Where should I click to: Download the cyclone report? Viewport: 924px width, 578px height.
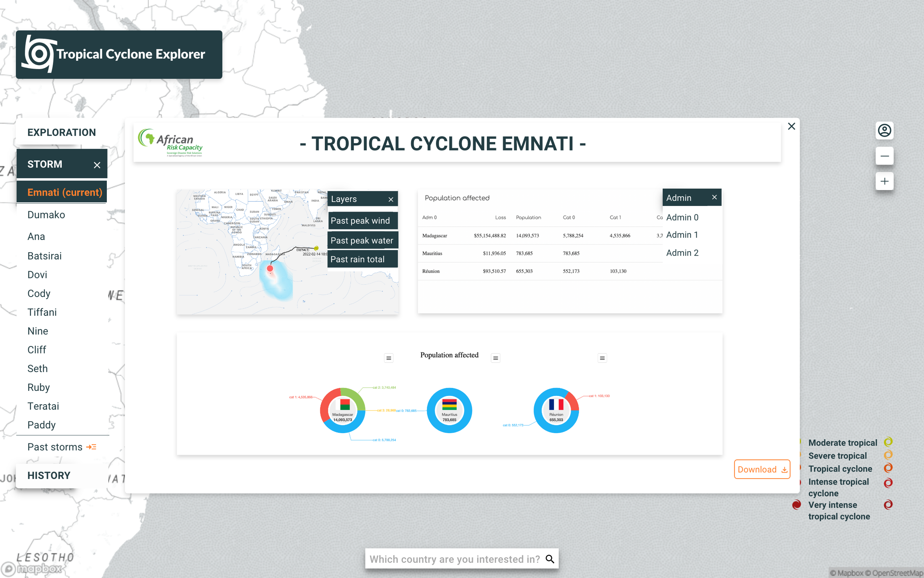(x=762, y=469)
